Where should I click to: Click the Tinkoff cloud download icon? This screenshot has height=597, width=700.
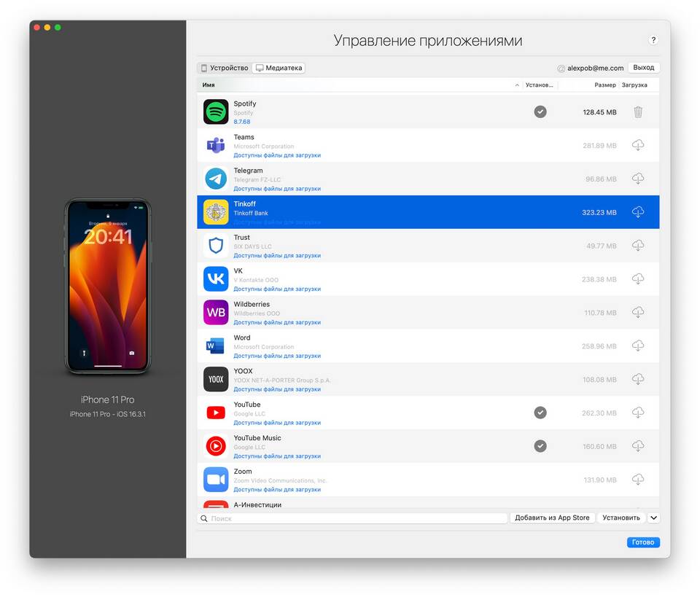coord(638,212)
